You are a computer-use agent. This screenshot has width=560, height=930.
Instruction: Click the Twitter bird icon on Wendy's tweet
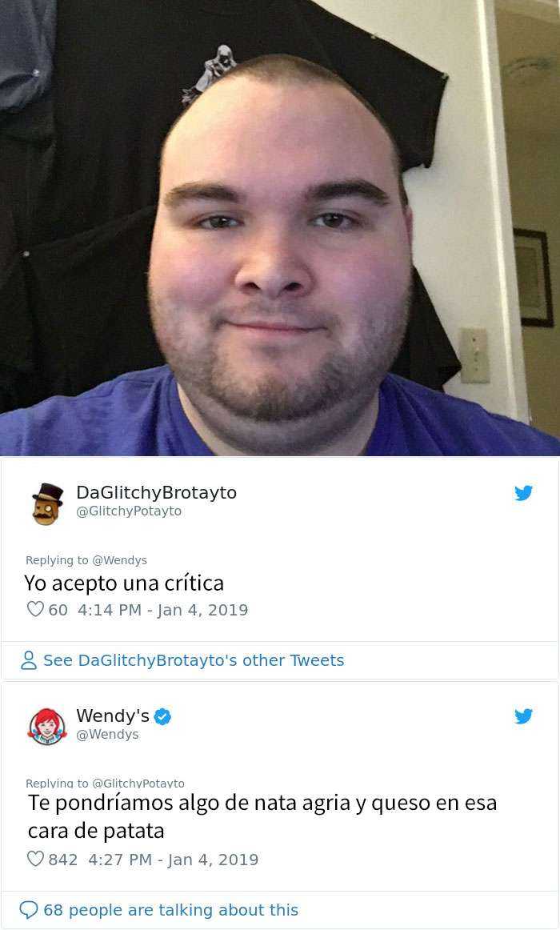[x=523, y=716]
